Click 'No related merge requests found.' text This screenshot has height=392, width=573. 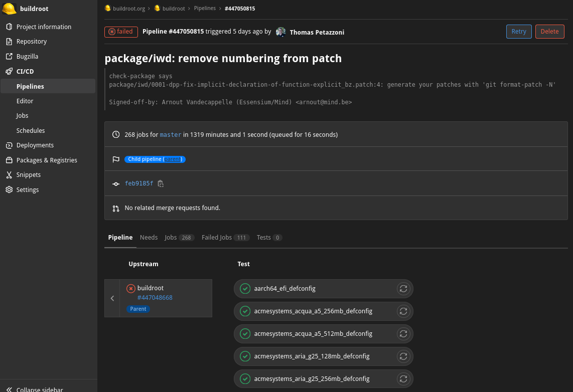[x=173, y=208]
